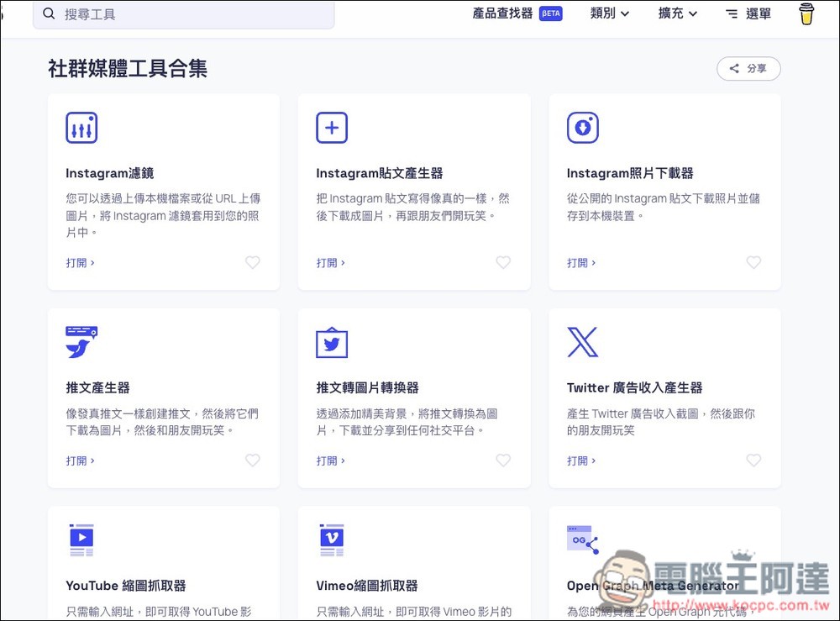Screen dimensions: 840x621
Task: Click the 分享 share button
Action: pyautogui.click(x=748, y=69)
